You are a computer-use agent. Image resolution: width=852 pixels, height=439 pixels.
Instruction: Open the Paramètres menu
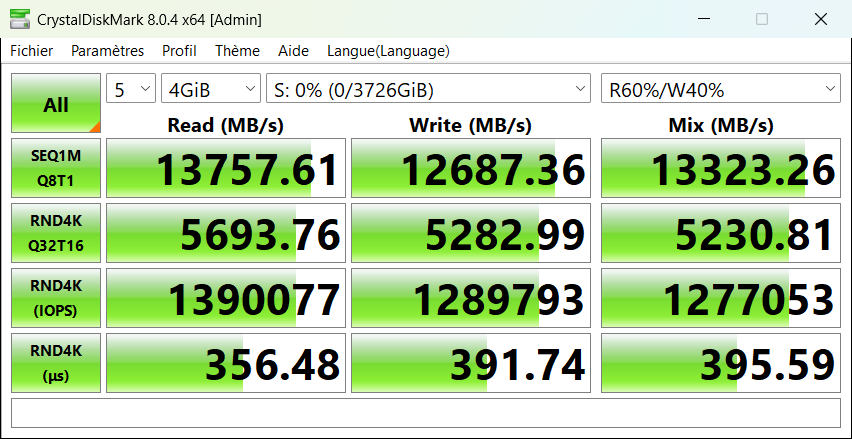[x=107, y=51]
